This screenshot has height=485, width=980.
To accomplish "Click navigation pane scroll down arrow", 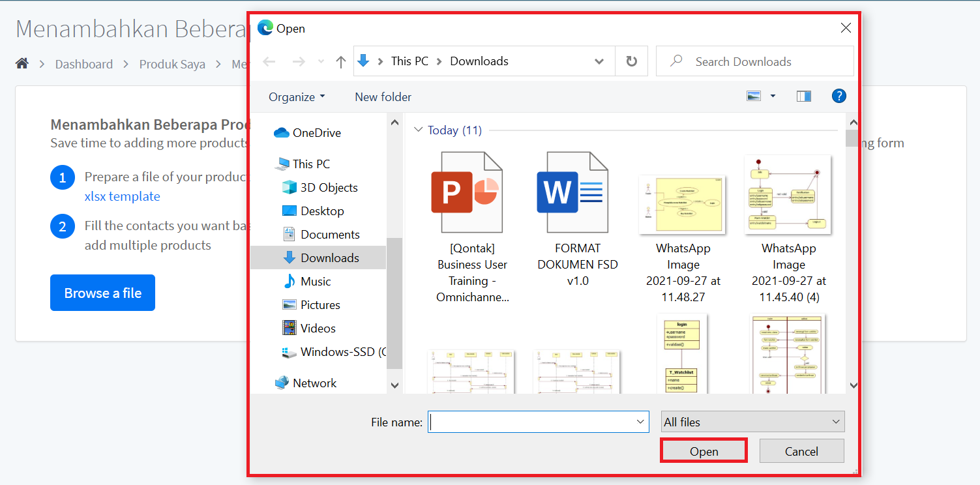I will click(x=394, y=385).
